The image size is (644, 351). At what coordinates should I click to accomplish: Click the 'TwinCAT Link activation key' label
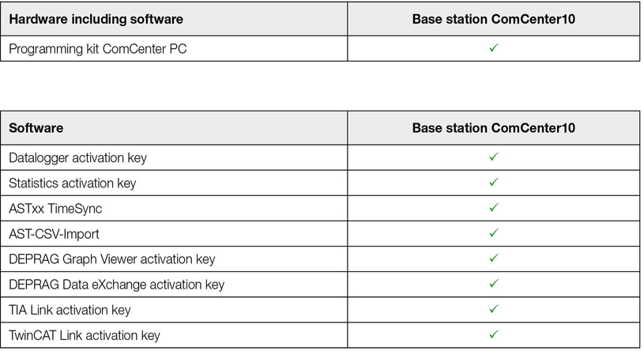tap(85, 335)
